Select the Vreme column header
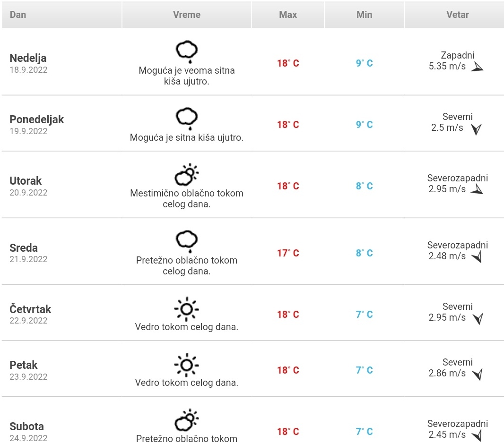This screenshot has height=443, width=504. [187, 15]
